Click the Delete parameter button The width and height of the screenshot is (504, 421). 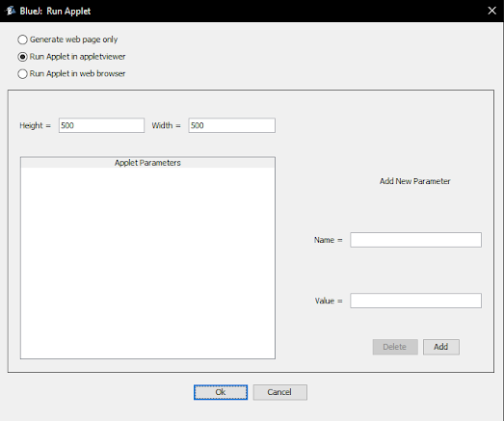[395, 347]
